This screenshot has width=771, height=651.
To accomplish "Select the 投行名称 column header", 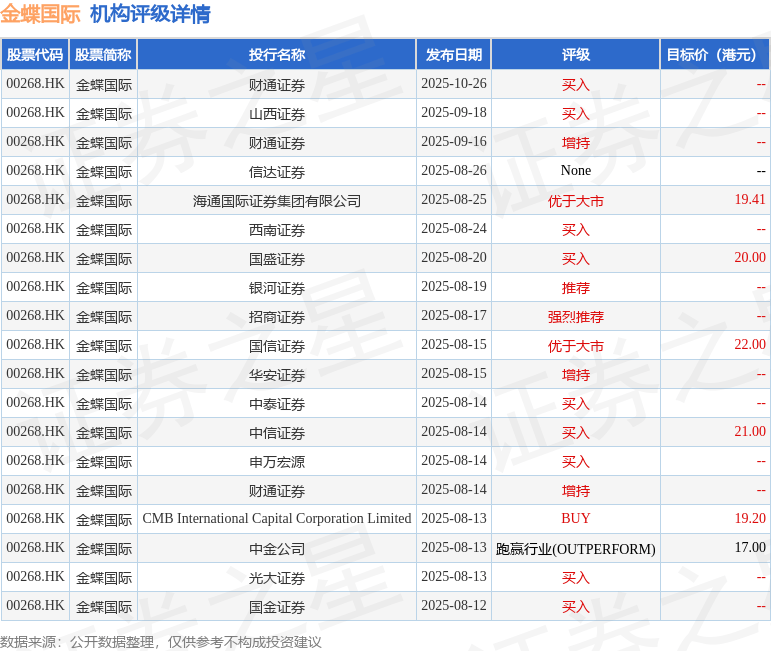I will click(x=277, y=55).
